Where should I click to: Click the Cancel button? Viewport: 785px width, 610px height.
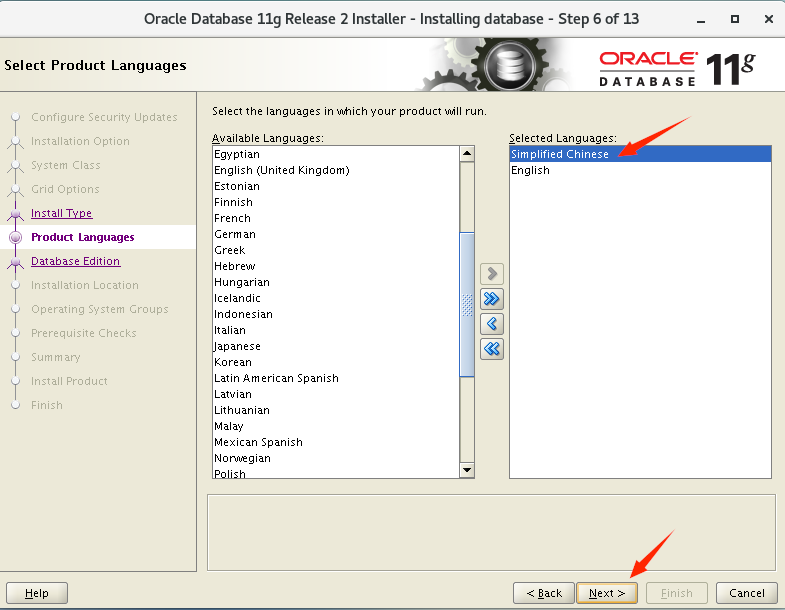(746, 593)
